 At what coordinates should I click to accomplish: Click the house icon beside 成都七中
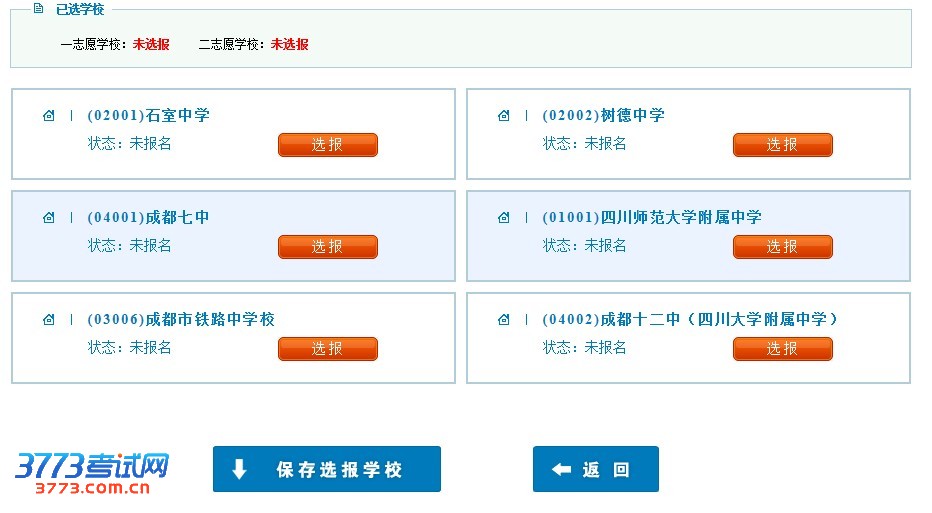click(x=48, y=217)
